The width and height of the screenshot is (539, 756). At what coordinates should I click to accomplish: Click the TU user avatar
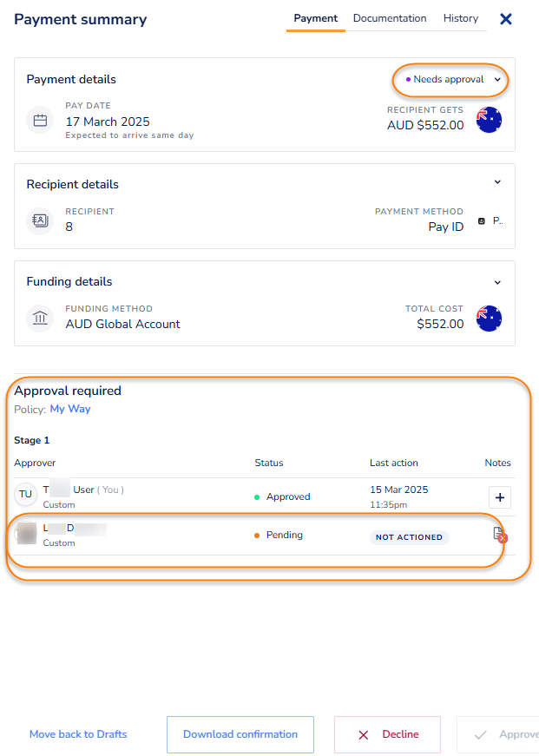(26, 495)
